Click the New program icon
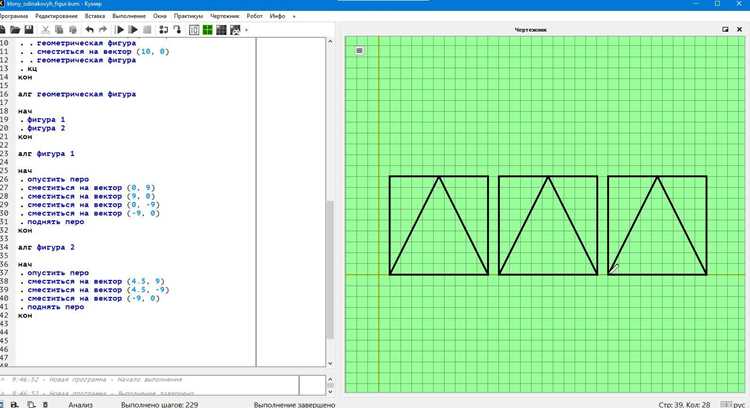 [2, 30]
